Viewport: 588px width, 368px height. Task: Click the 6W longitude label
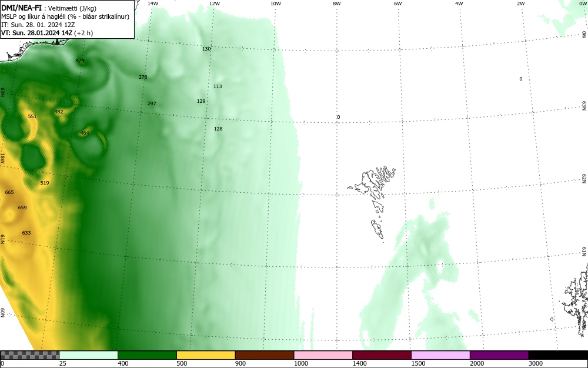[398, 4]
